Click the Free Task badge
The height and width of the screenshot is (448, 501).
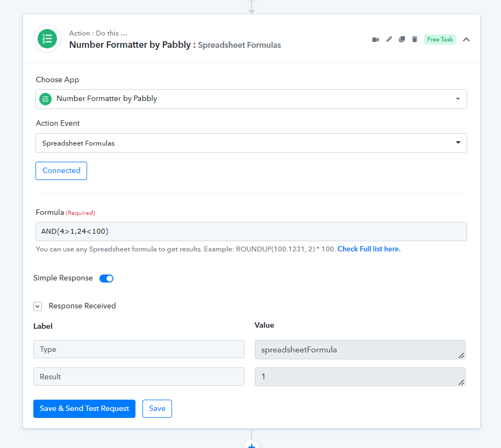[440, 39]
